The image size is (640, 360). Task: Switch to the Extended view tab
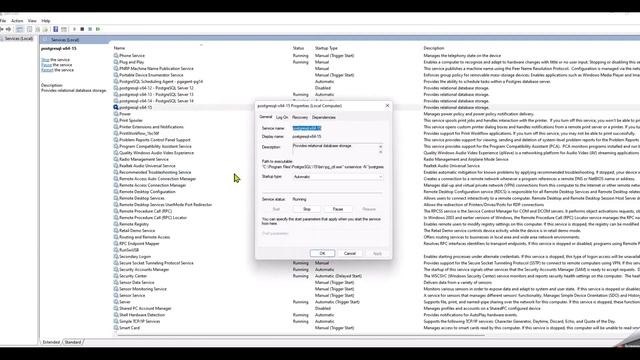click(x=51, y=342)
